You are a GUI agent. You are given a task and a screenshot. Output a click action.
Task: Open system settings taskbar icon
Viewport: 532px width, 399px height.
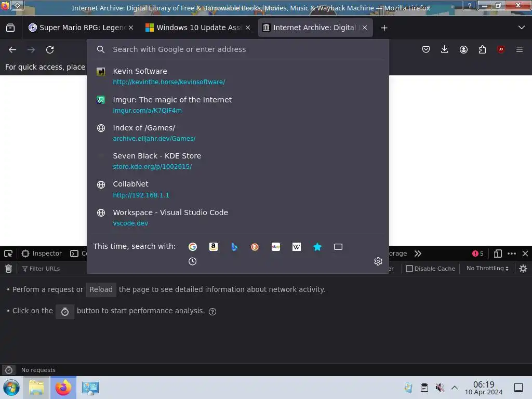pyautogui.click(x=90, y=388)
